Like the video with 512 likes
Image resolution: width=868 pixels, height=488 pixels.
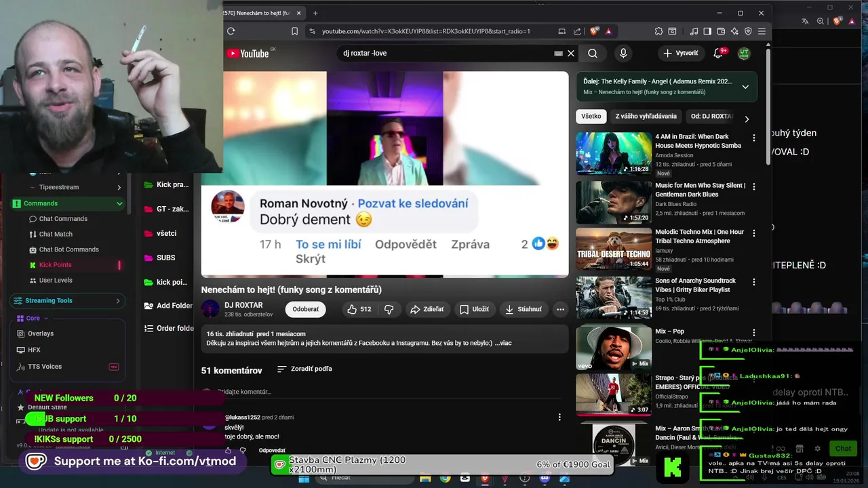pyautogui.click(x=360, y=309)
